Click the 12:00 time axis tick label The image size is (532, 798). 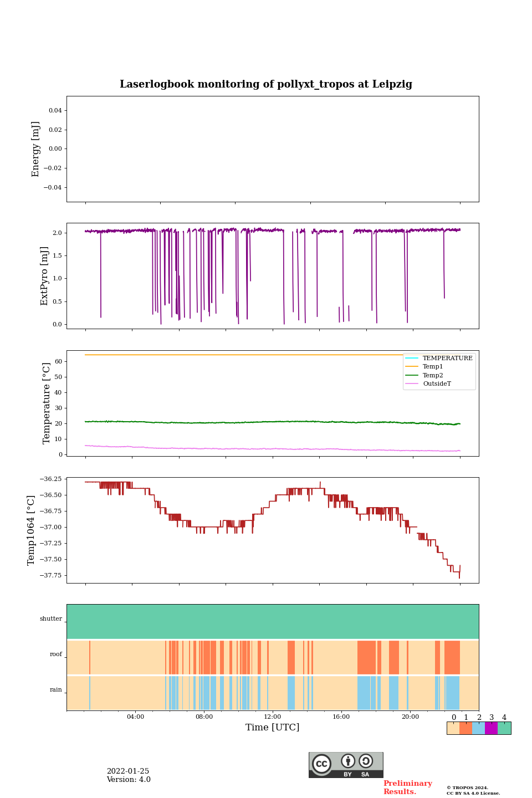(x=273, y=717)
